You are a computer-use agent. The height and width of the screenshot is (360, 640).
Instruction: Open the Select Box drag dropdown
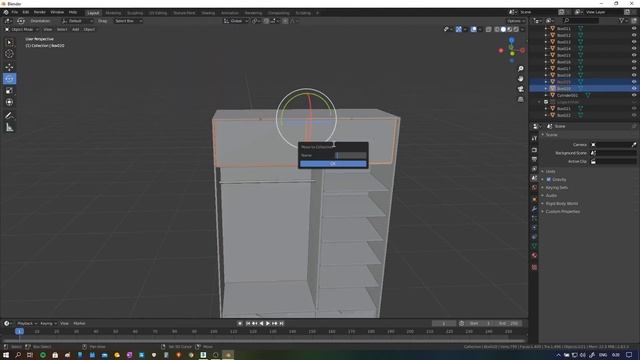[128, 21]
